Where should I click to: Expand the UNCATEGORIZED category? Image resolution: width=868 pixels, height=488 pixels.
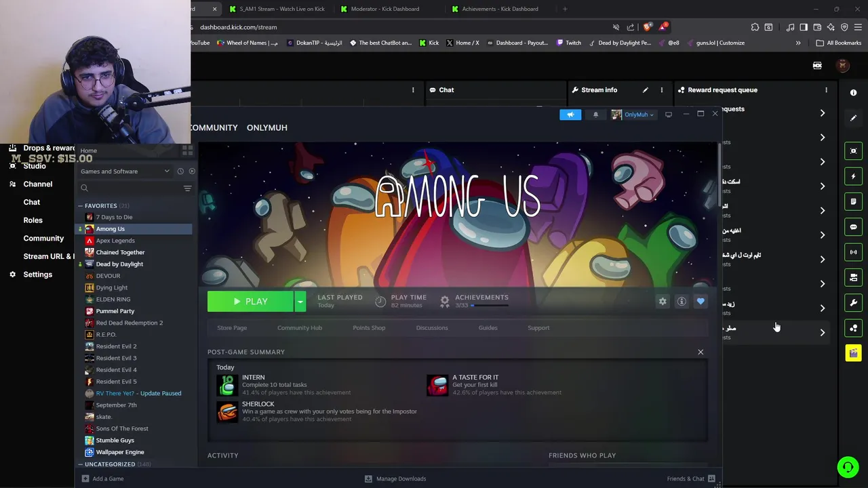coord(80,464)
